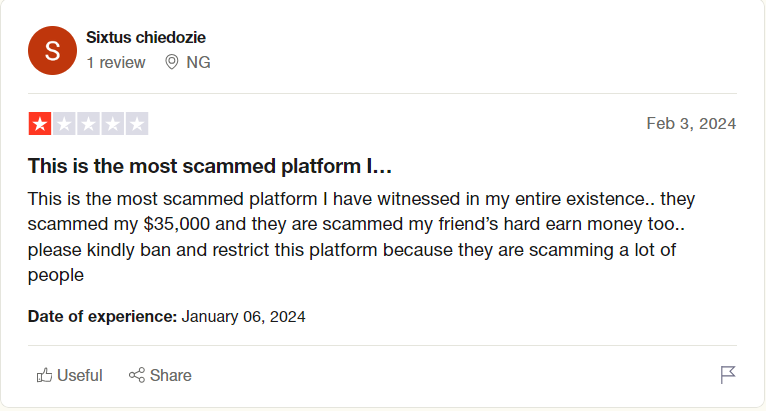Select the NG country code
Viewport: 766px width, 411px height.
coord(198,62)
